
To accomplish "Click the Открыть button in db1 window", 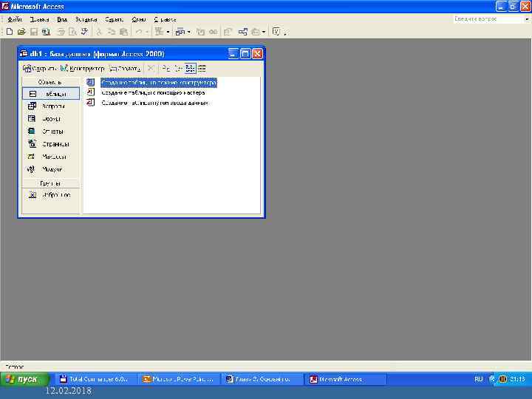I will pyautogui.click(x=39, y=69).
